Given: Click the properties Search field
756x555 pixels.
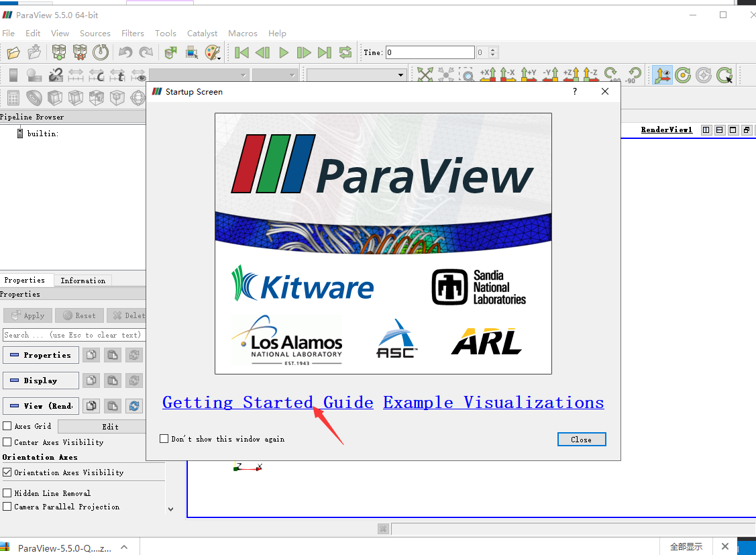Looking at the screenshot, I should (74, 335).
